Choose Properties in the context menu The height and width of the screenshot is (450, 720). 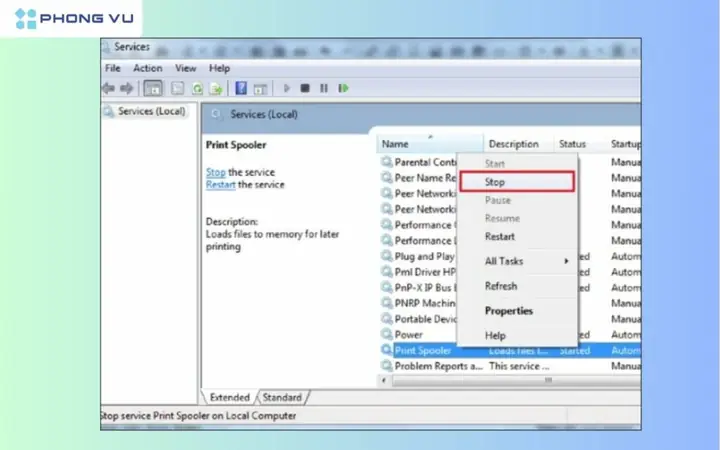[517, 311]
